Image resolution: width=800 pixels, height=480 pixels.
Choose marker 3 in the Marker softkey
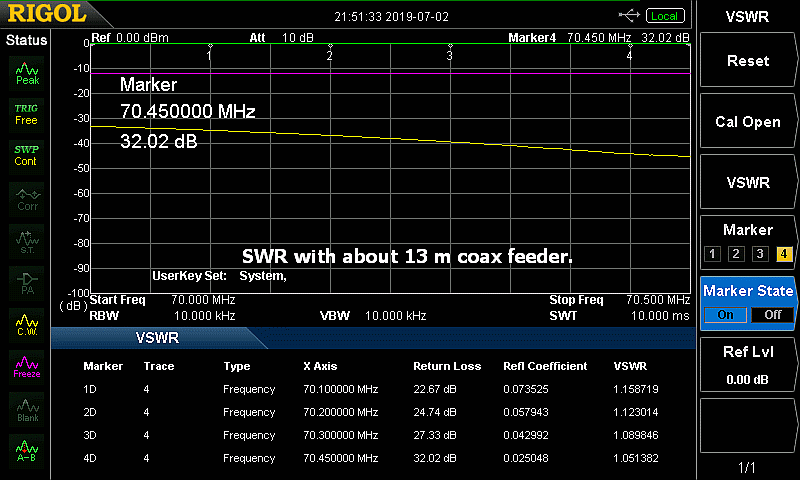pos(760,253)
